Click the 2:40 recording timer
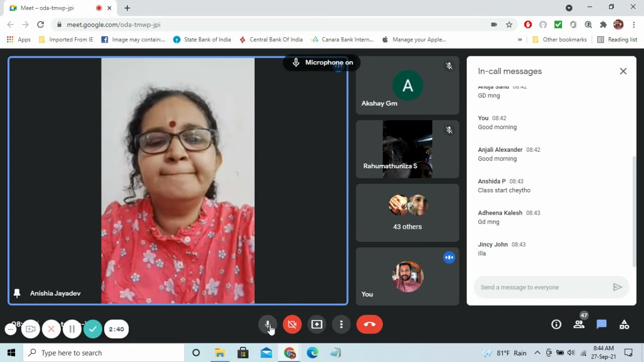Image resolution: width=644 pixels, height=362 pixels. point(116,329)
